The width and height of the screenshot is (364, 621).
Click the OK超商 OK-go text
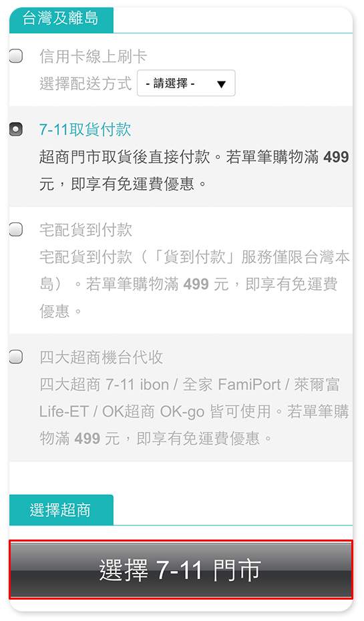tap(154, 411)
